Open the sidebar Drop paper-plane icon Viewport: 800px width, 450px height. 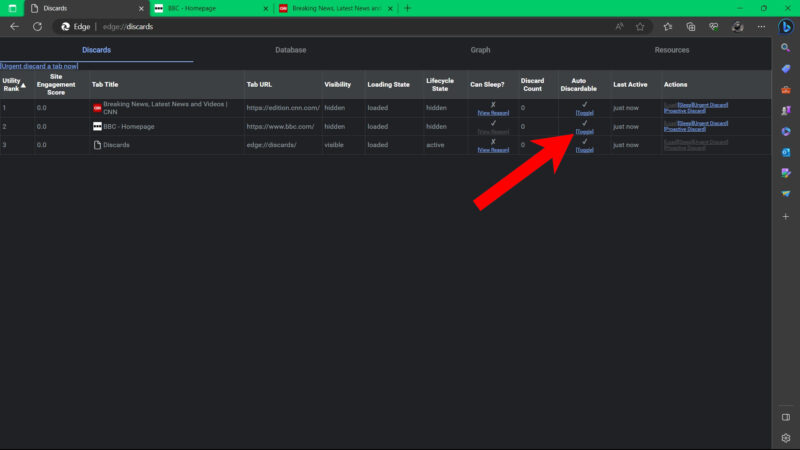click(786, 194)
